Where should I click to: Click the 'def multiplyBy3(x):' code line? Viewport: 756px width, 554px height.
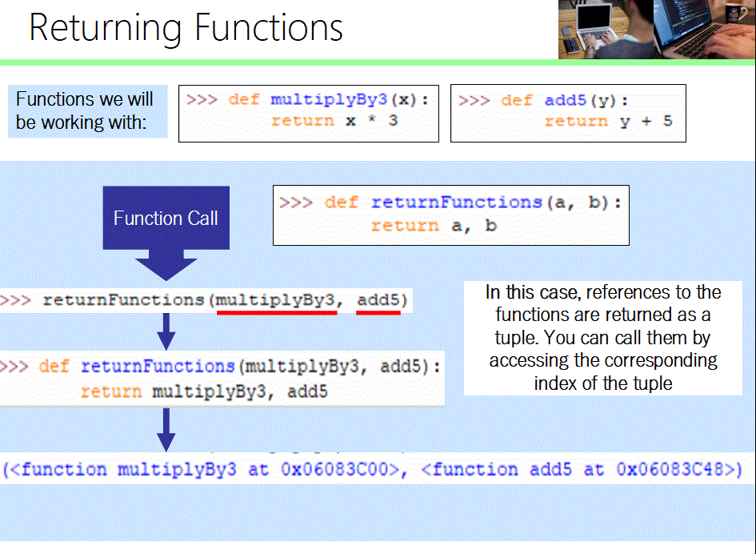coord(307,99)
